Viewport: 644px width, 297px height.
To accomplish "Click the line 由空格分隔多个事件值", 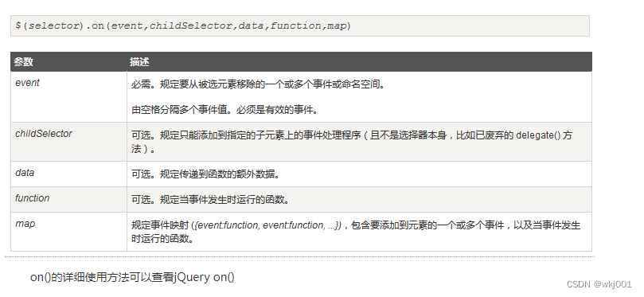I will tap(224, 110).
